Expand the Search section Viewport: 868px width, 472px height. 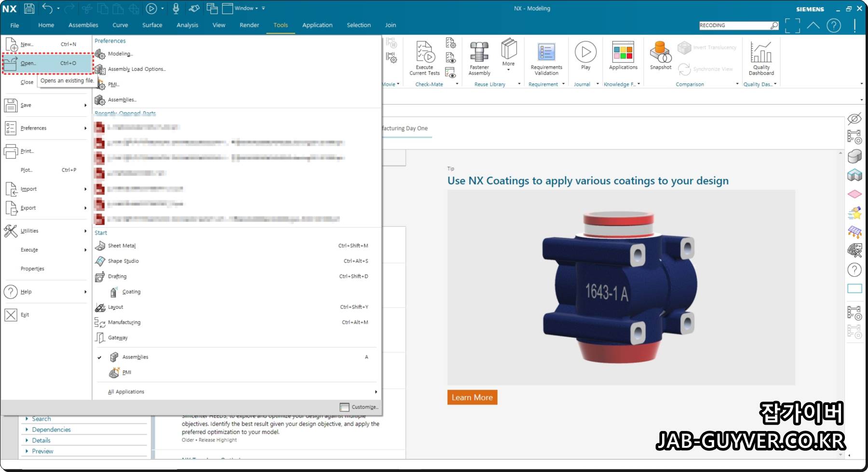pos(41,419)
